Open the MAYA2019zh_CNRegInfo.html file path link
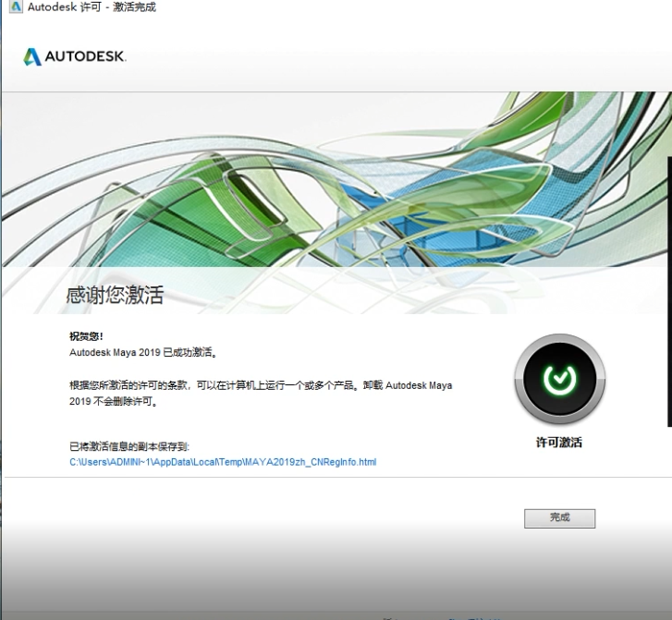Screen dimensions: 672x620 pos(223,462)
